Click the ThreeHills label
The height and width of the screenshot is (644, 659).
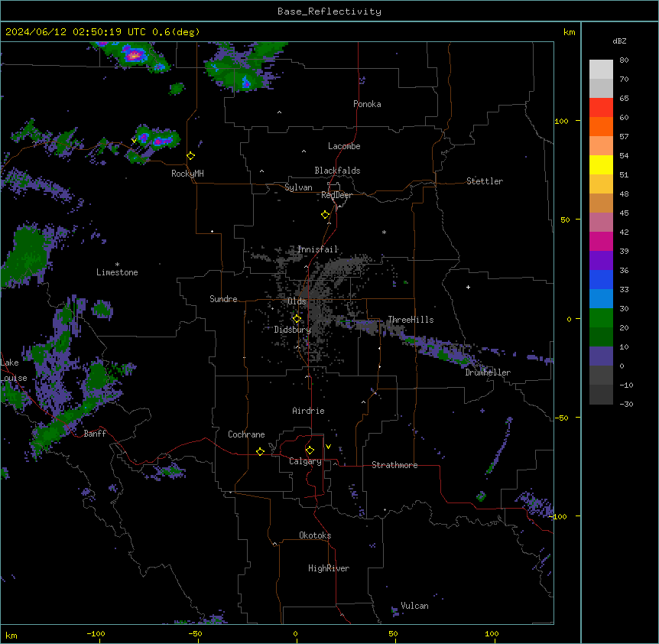(x=411, y=320)
